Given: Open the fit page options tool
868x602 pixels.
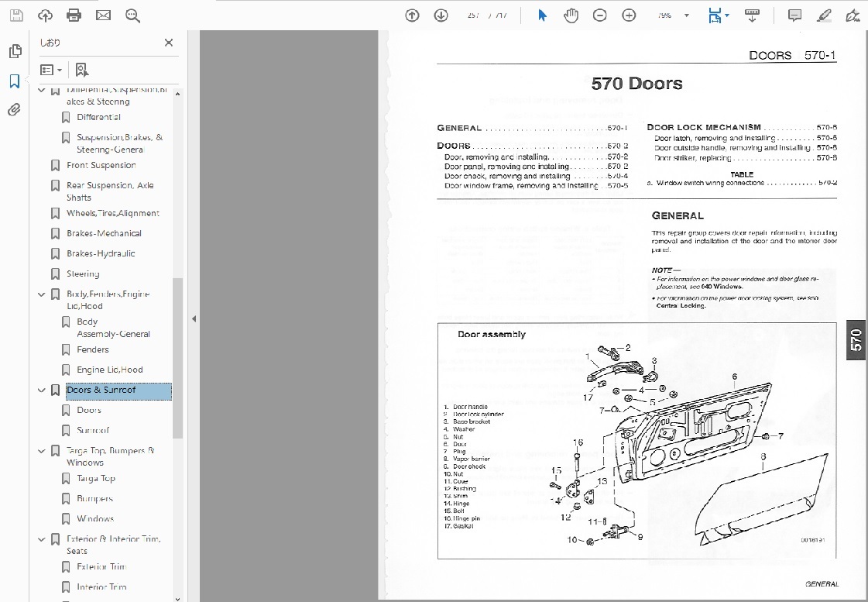Looking at the screenshot, I should [718, 15].
